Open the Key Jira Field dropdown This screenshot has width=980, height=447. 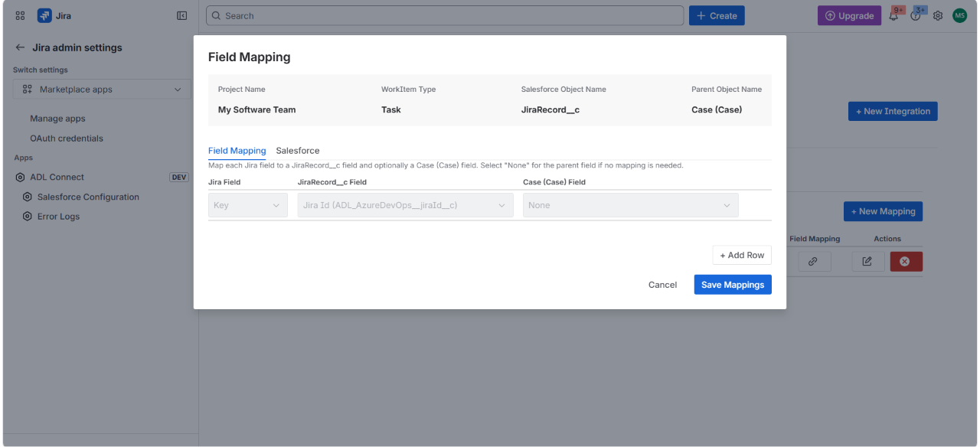click(248, 205)
